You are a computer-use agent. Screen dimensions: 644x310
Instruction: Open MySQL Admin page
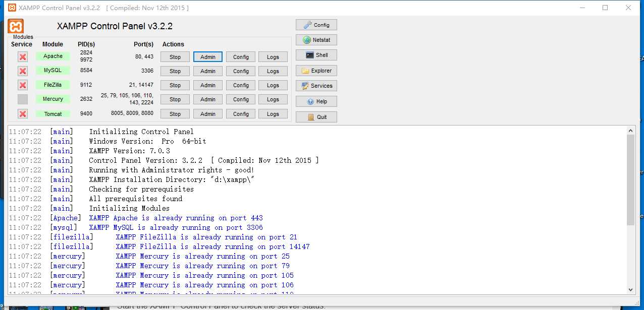[208, 71]
